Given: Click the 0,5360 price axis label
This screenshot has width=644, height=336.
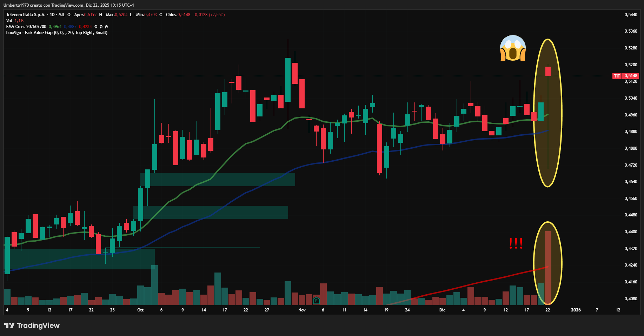Looking at the screenshot, I should [631, 31].
